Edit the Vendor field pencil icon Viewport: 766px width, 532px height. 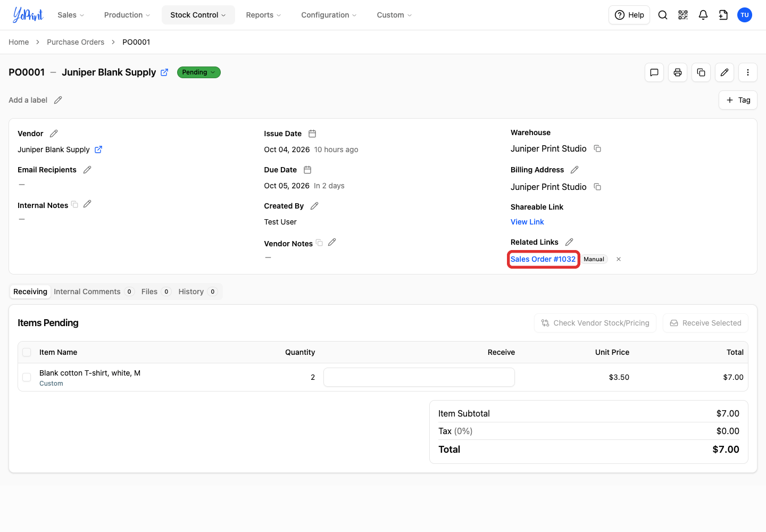[54, 134]
